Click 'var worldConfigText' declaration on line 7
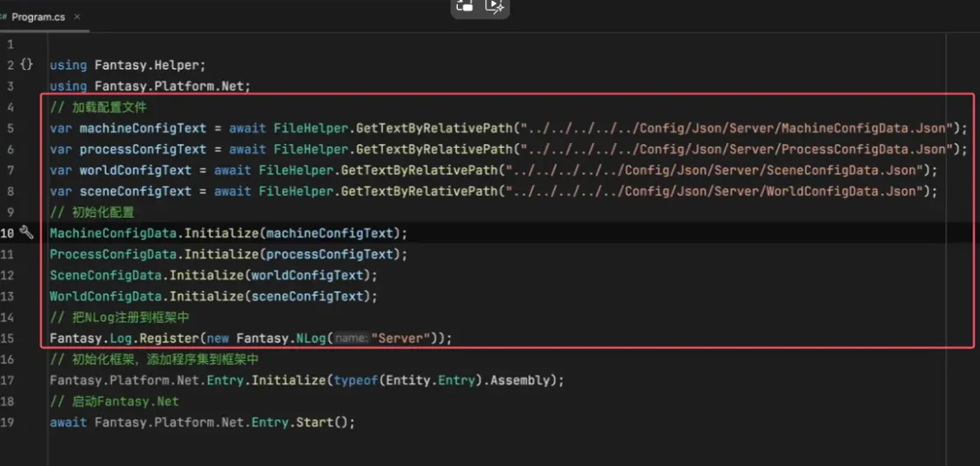The height and width of the screenshot is (466, 980). click(120, 170)
